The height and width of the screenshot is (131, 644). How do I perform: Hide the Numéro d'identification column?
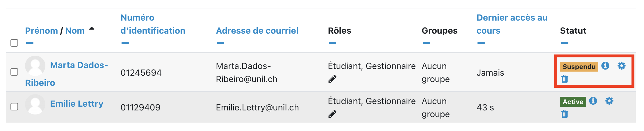(125, 43)
